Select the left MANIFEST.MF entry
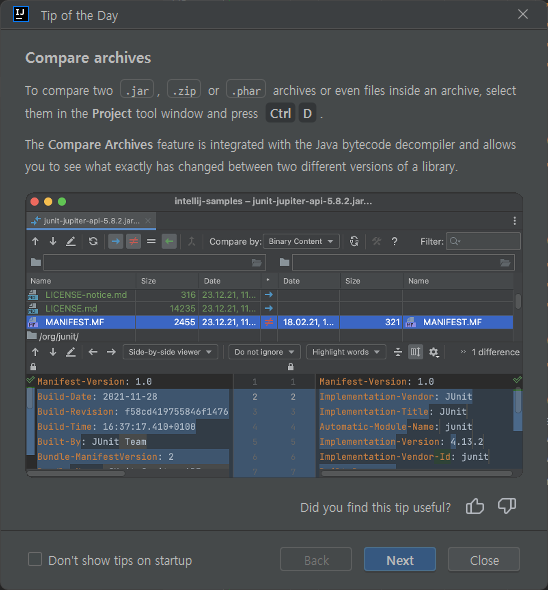 [75, 322]
